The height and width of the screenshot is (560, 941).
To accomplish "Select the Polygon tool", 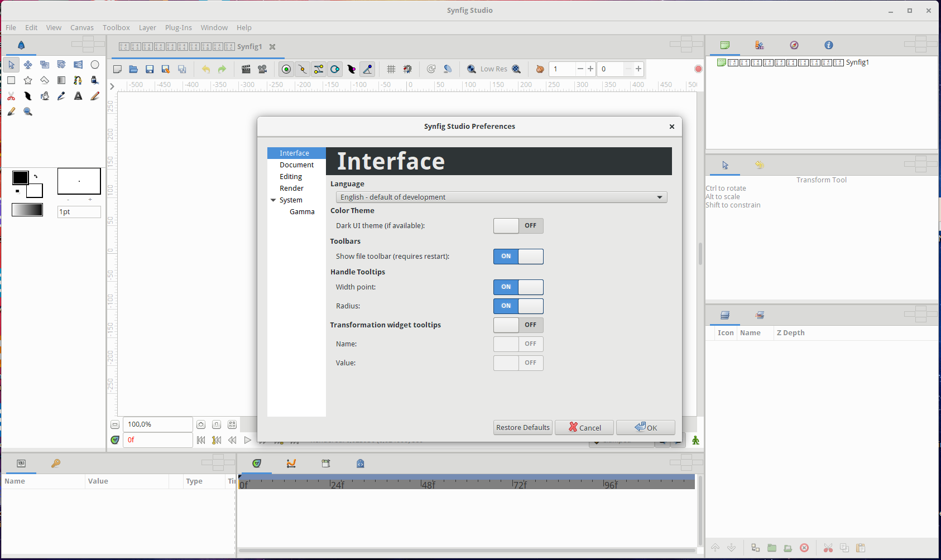I will point(45,80).
